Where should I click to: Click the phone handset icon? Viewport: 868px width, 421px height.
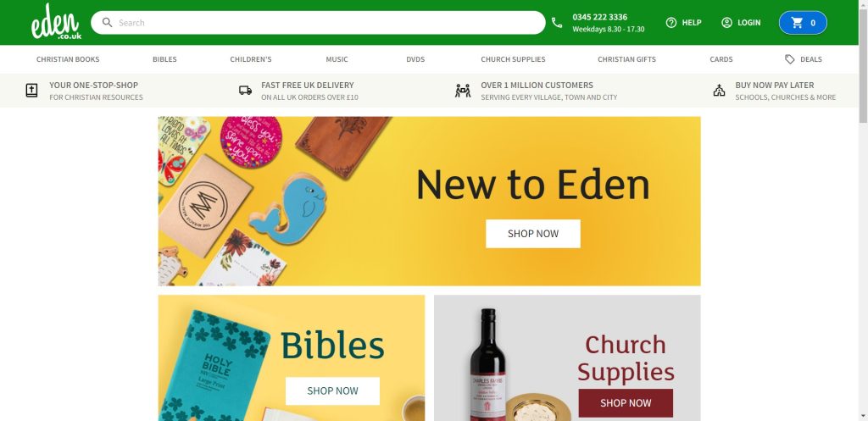(557, 23)
